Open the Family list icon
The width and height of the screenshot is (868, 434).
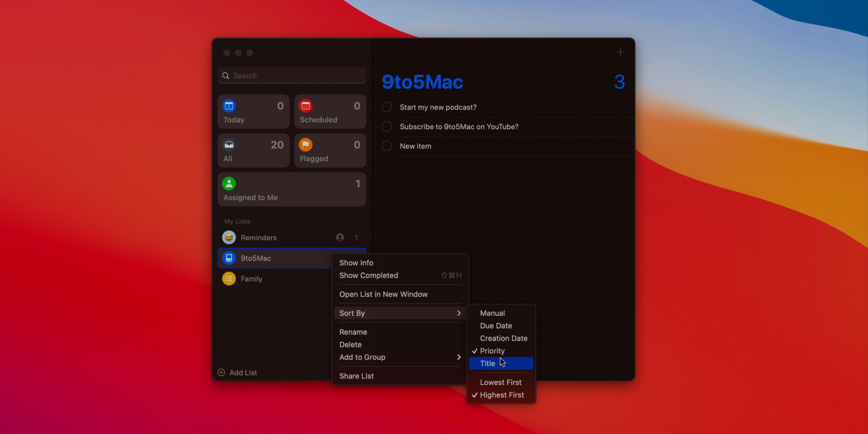coord(229,278)
